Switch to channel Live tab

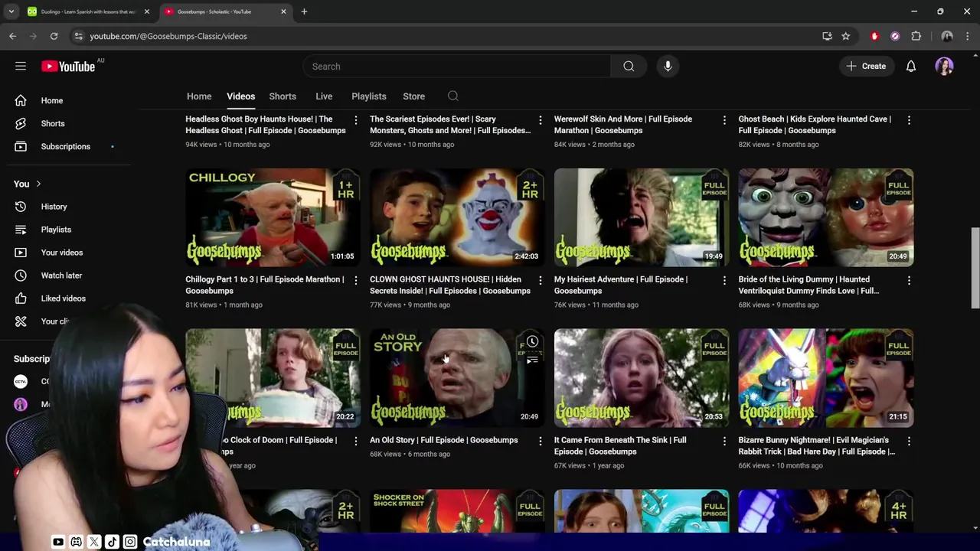click(324, 96)
